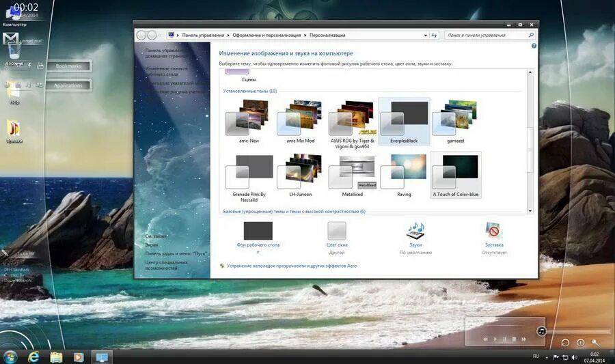615x364 pixels.
Task: Open the account picture change link
Action: tap(176, 92)
